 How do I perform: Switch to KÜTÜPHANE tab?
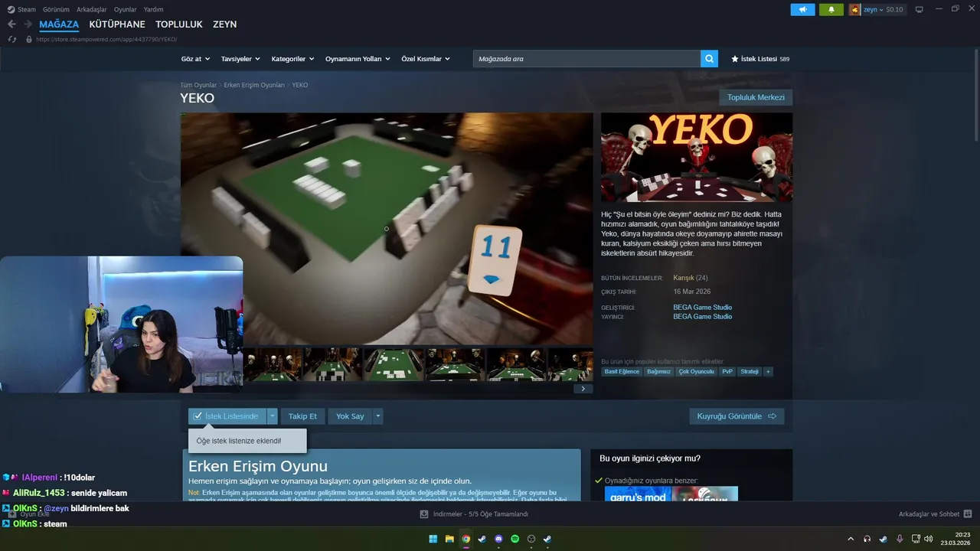(117, 24)
